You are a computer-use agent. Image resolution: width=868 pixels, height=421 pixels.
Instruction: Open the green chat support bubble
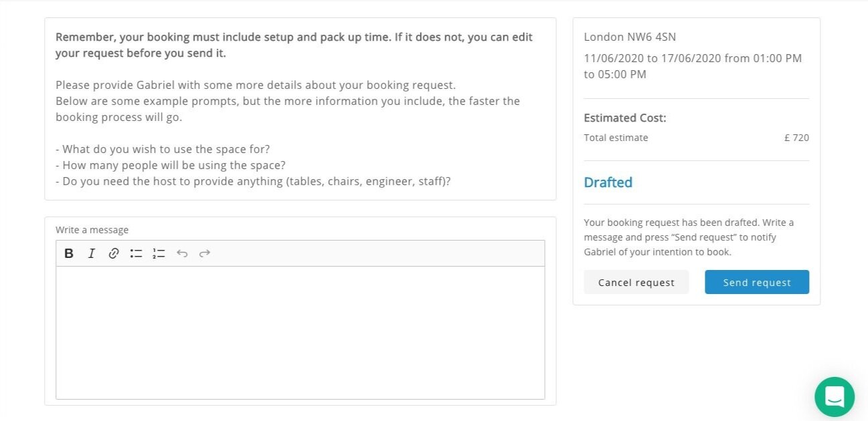[x=835, y=397]
